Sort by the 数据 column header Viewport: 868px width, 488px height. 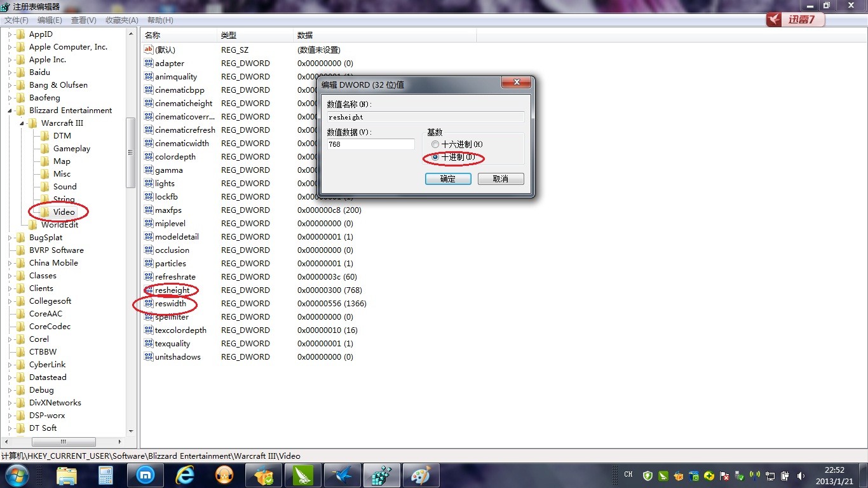click(385, 35)
